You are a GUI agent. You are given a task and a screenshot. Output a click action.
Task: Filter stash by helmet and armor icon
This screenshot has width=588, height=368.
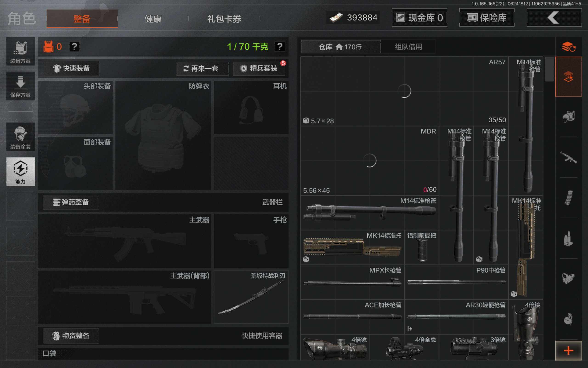pos(568,117)
